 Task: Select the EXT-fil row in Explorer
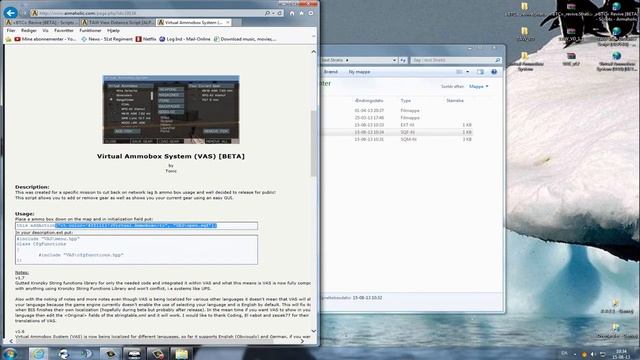pyautogui.click(x=398, y=125)
